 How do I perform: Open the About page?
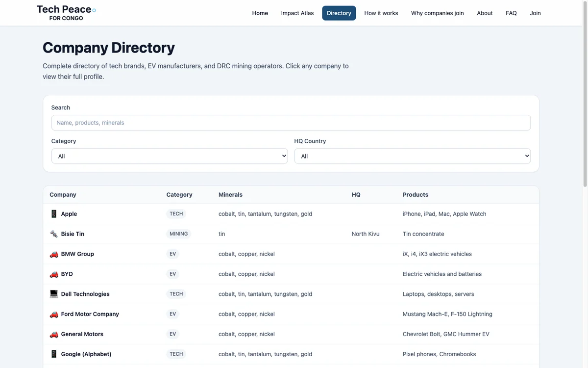pos(485,13)
